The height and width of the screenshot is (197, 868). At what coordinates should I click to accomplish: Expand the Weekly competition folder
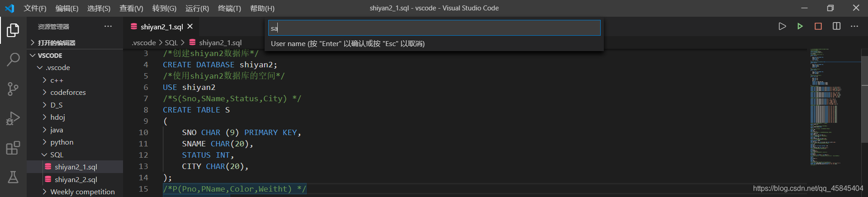pos(75,192)
